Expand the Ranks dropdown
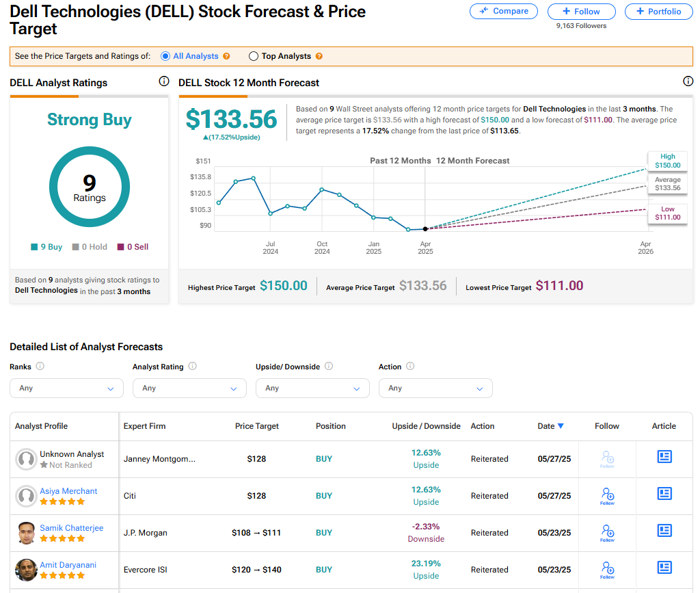Viewport: 700px width, 593px height. pos(66,388)
